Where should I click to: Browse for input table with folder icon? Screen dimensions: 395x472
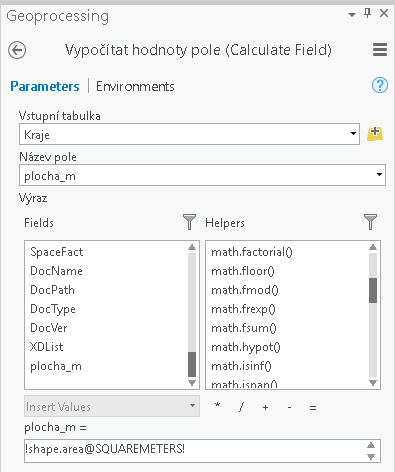pos(375,134)
